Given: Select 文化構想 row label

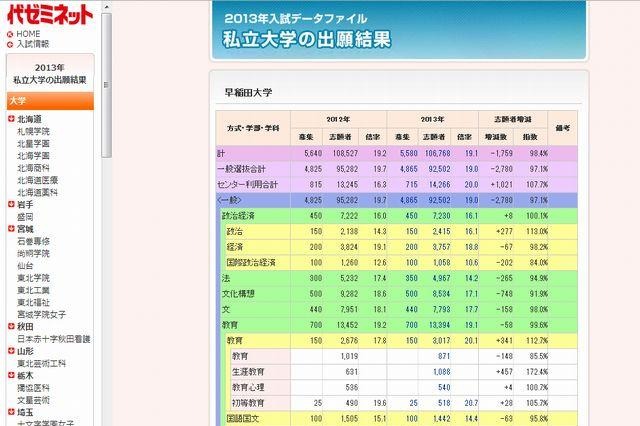Looking at the screenshot, I should tap(238, 294).
